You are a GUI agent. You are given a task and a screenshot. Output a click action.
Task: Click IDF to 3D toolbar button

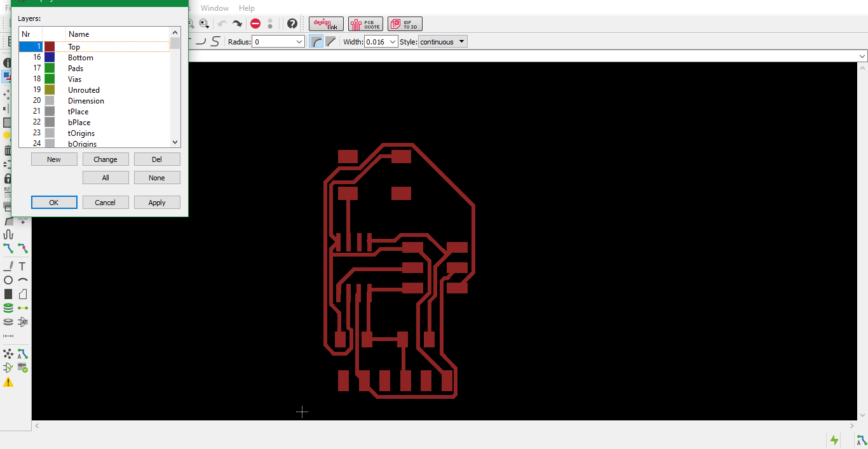point(405,23)
